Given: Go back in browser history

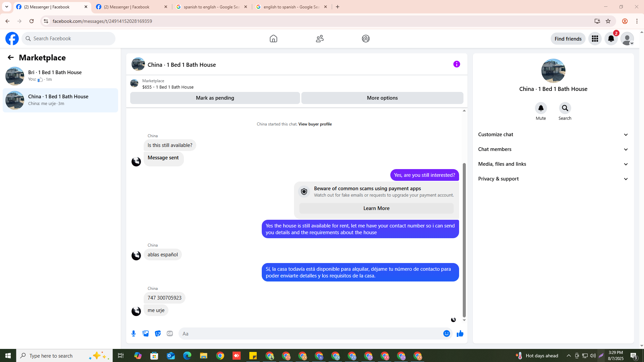Looking at the screenshot, I should pyautogui.click(x=7, y=21).
